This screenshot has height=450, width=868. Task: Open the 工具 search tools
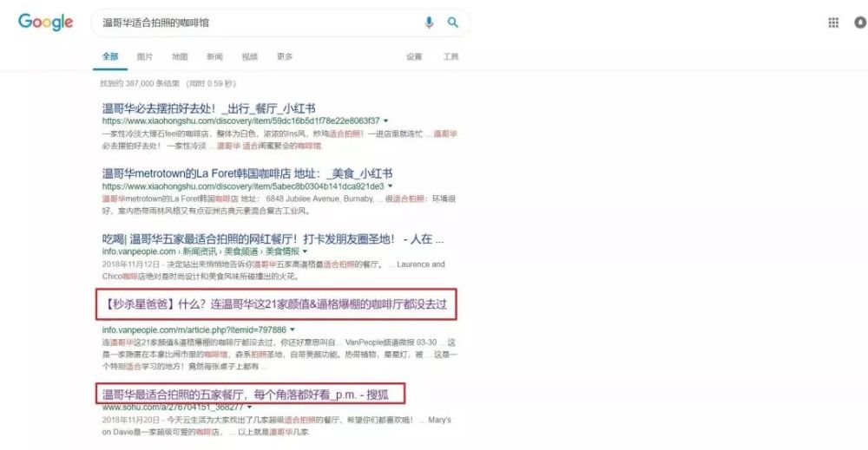450,56
